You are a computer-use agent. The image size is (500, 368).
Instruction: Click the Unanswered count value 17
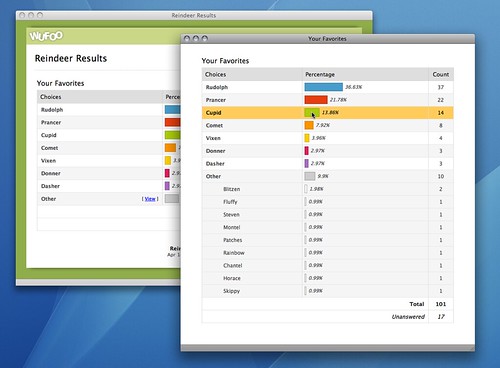[441, 317]
